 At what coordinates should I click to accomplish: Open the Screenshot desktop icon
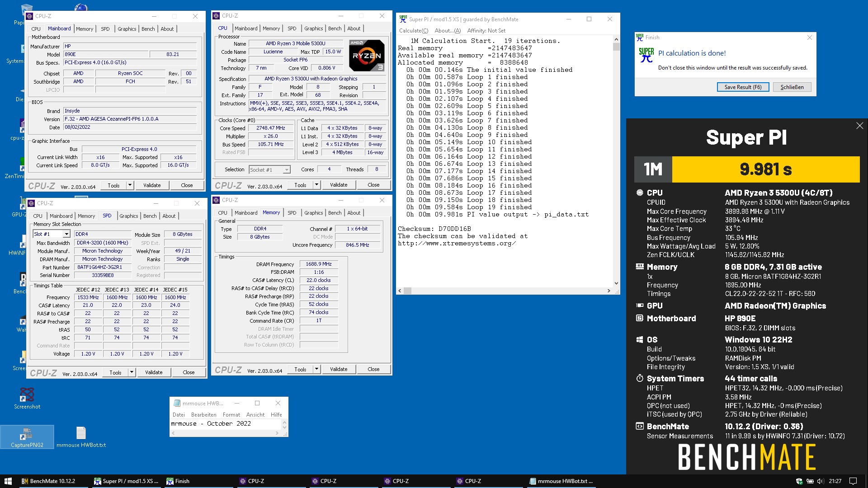click(x=27, y=398)
